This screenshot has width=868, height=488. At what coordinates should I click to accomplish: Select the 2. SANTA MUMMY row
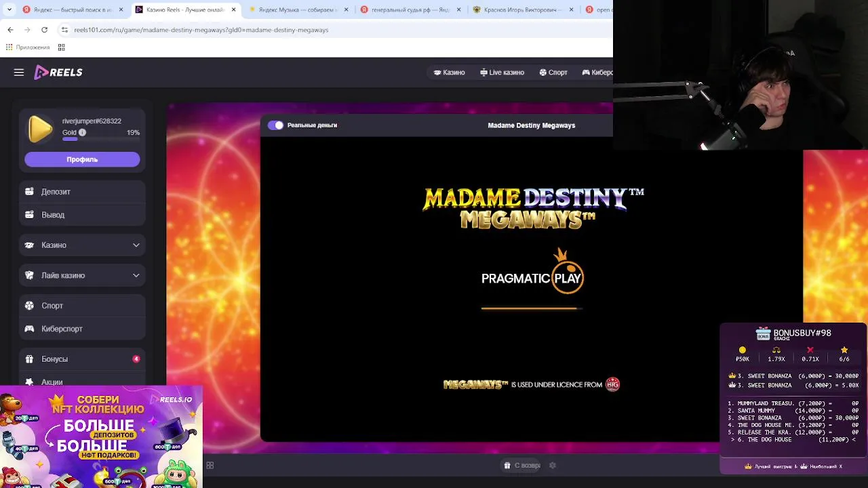tap(793, 411)
